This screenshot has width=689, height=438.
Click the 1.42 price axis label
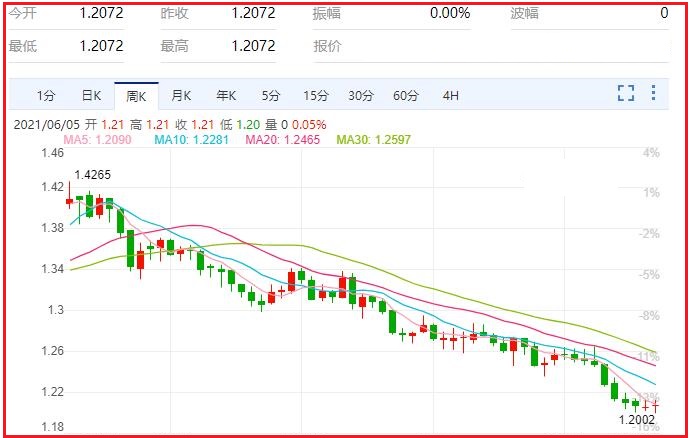(53, 187)
